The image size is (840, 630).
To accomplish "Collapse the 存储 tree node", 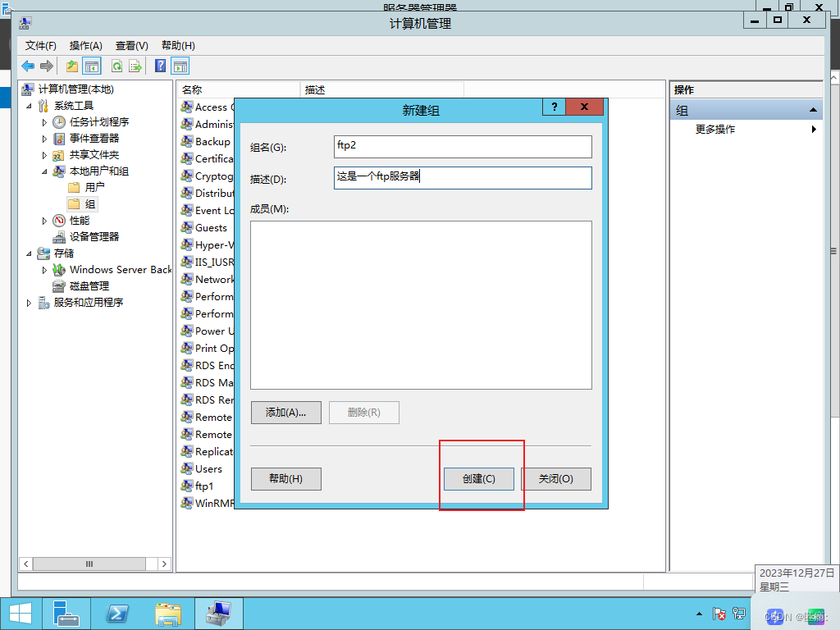I will click(29, 254).
